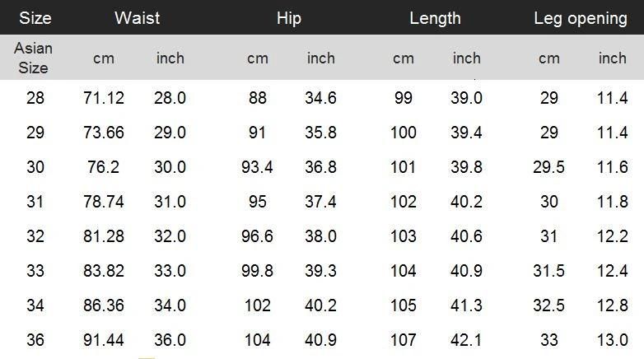This screenshot has width=644, height=359.
Task: Select length value 103 cm
Action: pos(403,236)
